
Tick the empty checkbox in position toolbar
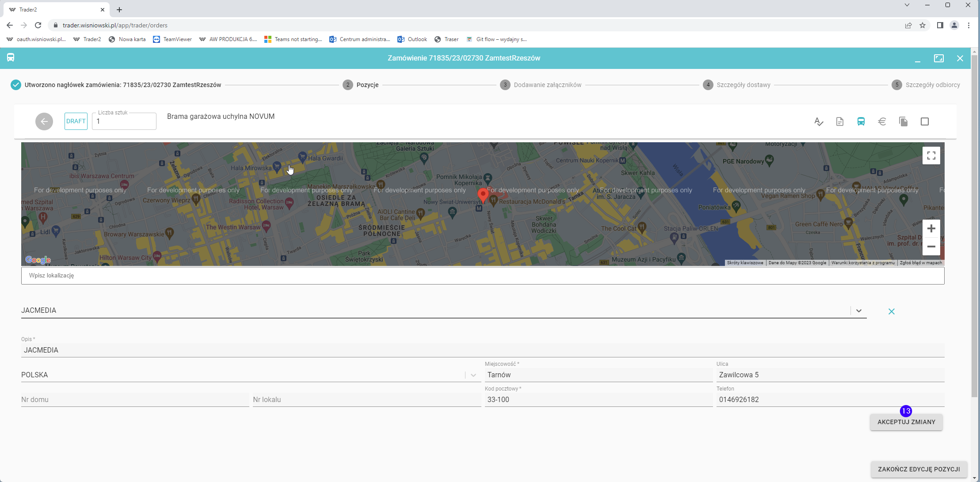click(x=924, y=121)
